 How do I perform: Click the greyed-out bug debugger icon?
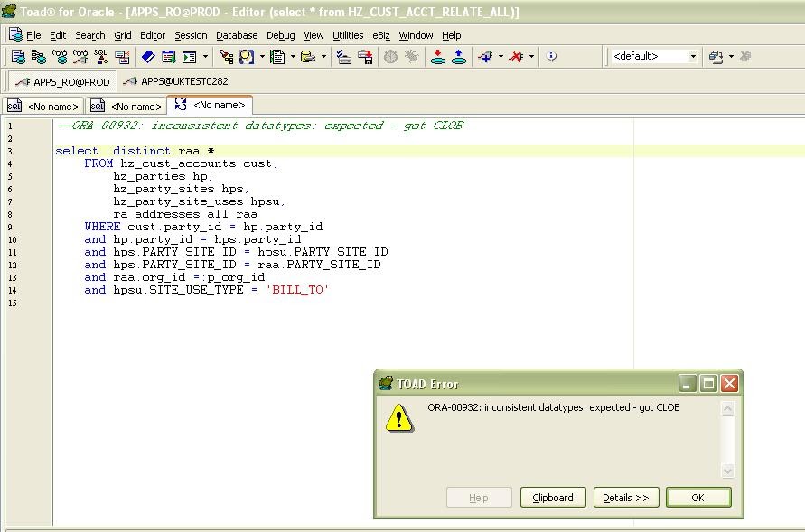click(411, 56)
